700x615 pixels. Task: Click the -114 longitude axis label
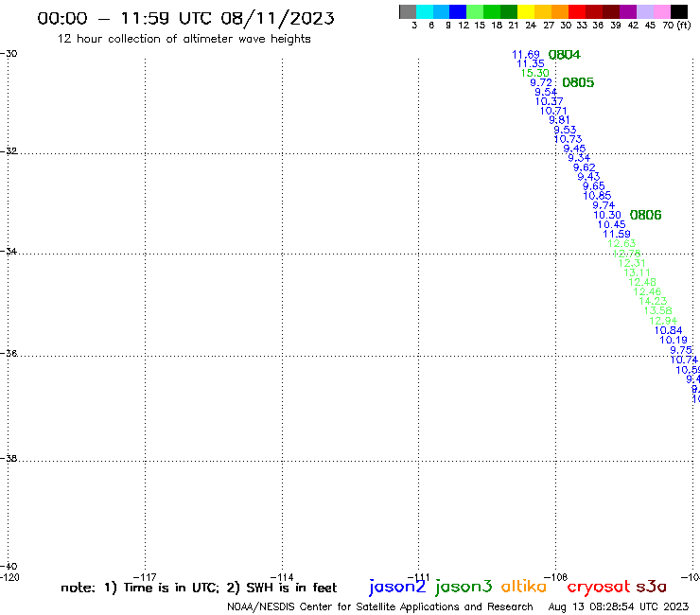282,577
